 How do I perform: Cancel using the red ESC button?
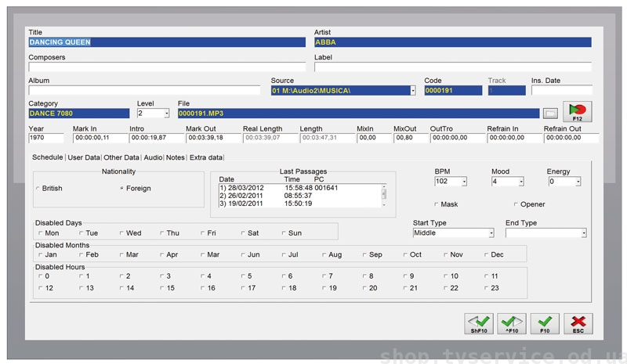(x=578, y=324)
